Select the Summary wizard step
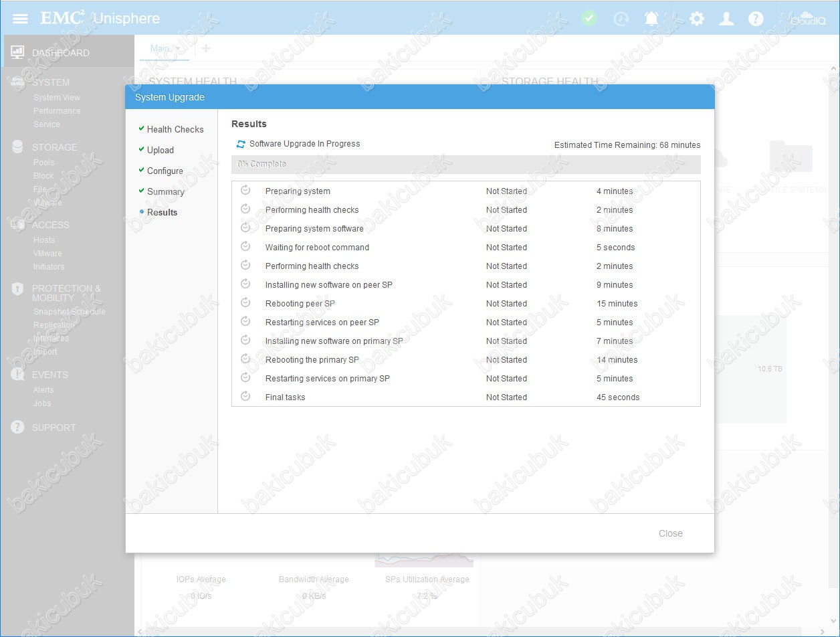 point(161,191)
